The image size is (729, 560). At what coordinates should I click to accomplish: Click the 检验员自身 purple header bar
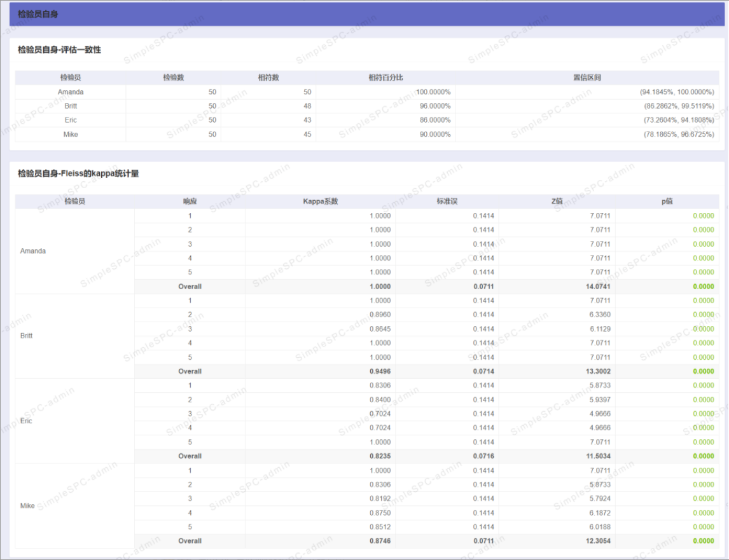click(x=366, y=13)
